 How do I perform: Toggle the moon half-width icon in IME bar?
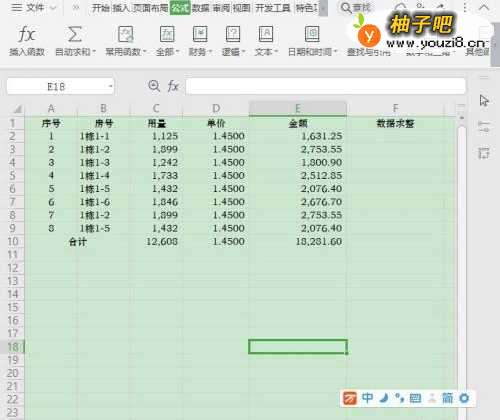coord(384,398)
